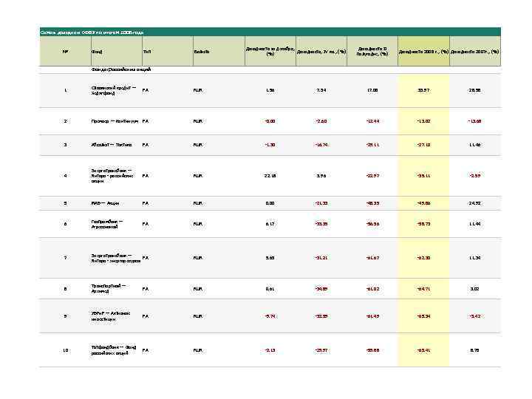The image size is (532, 399).
Task: Select the Транспортный fund name in row 8
Action: pos(109,289)
